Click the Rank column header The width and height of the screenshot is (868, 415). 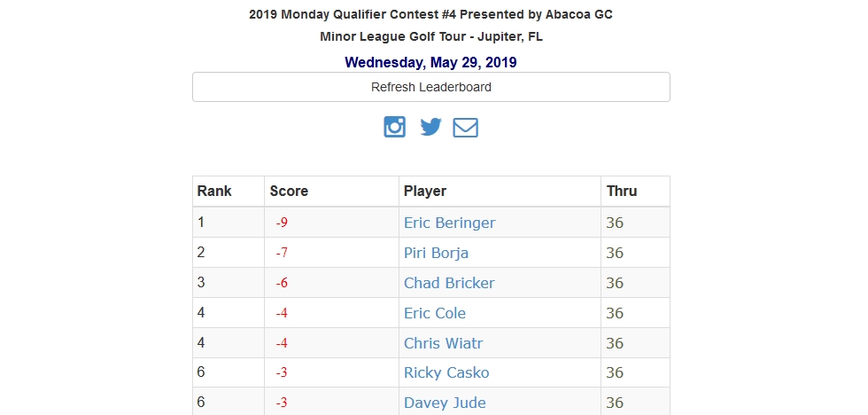(x=214, y=192)
